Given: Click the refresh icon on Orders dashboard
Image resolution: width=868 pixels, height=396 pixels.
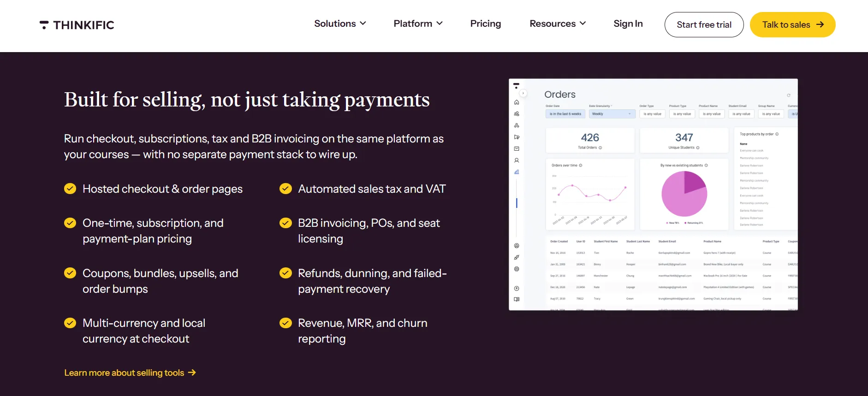Looking at the screenshot, I should [789, 95].
